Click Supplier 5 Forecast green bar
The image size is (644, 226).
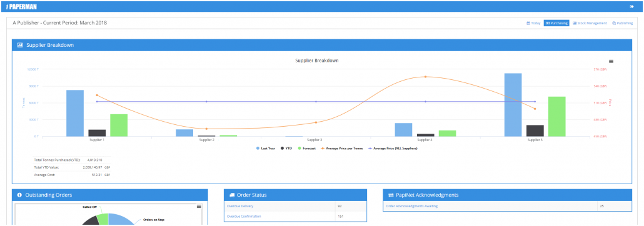[x=557, y=117]
